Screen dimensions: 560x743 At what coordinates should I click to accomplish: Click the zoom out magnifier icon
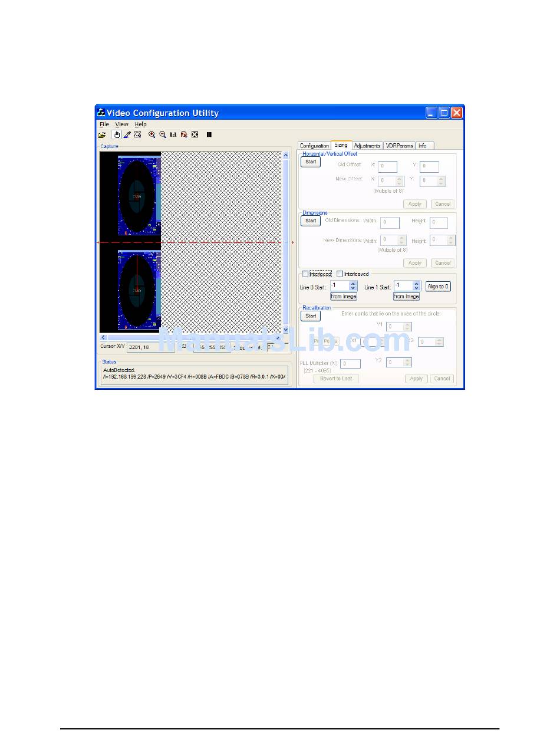(x=162, y=135)
